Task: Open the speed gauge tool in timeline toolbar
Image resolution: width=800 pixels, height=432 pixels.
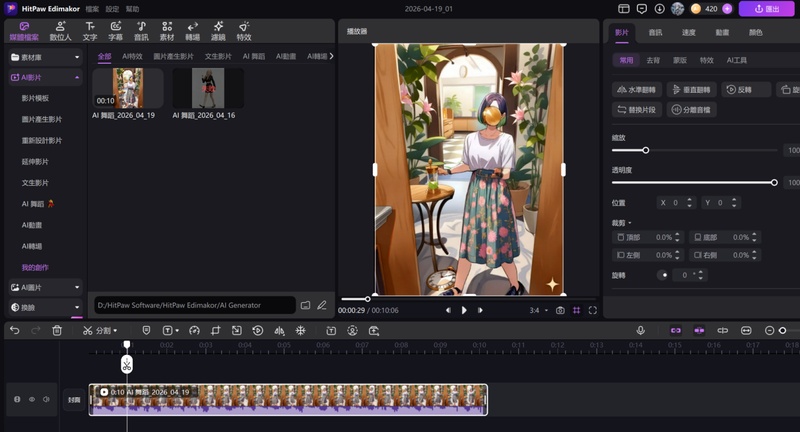Action: [194, 331]
